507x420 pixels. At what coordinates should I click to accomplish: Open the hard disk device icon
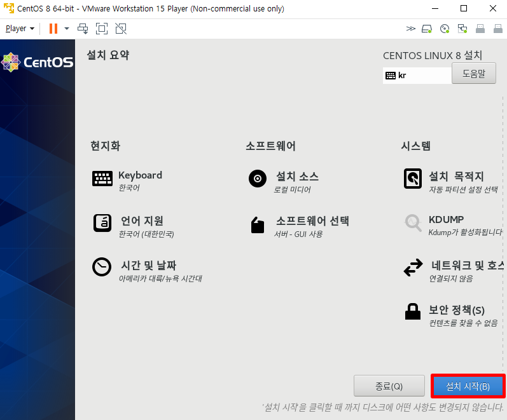(427, 29)
